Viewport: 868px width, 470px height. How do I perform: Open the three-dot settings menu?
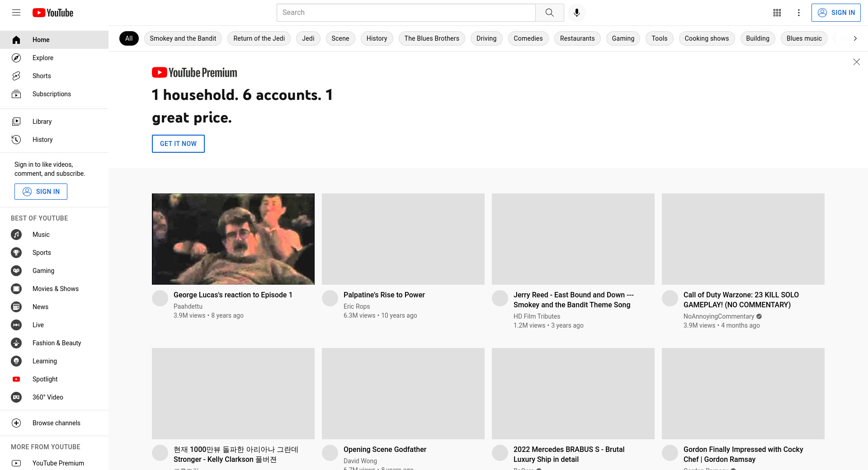pyautogui.click(x=799, y=13)
